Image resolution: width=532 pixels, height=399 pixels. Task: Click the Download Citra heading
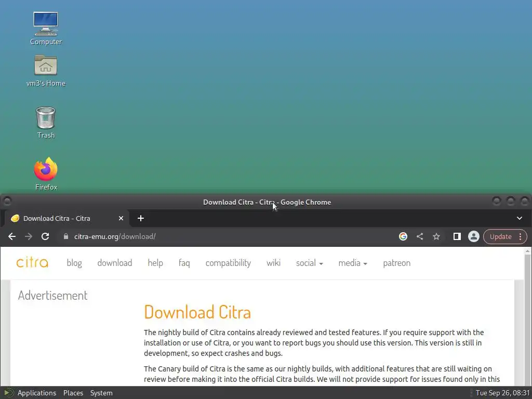pos(197,312)
